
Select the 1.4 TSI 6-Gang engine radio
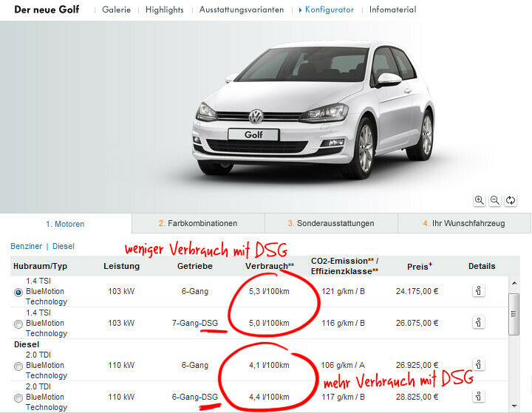click(18, 292)
